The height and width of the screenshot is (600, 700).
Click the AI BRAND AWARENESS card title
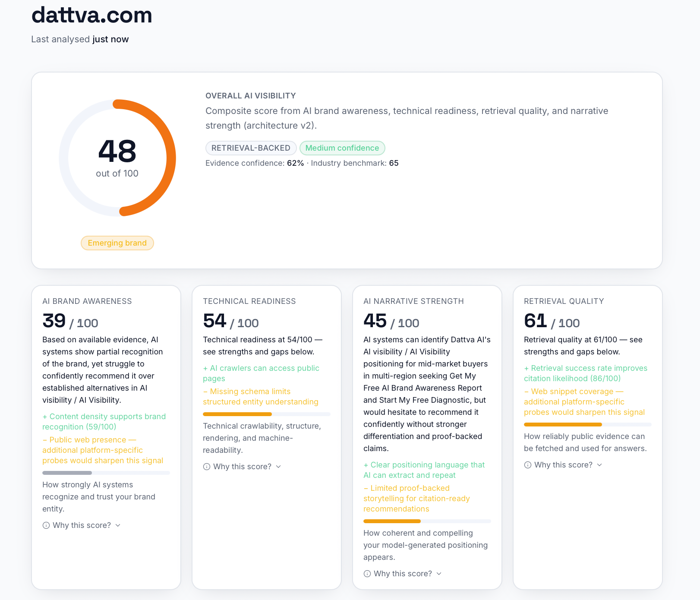coord(87,301)
